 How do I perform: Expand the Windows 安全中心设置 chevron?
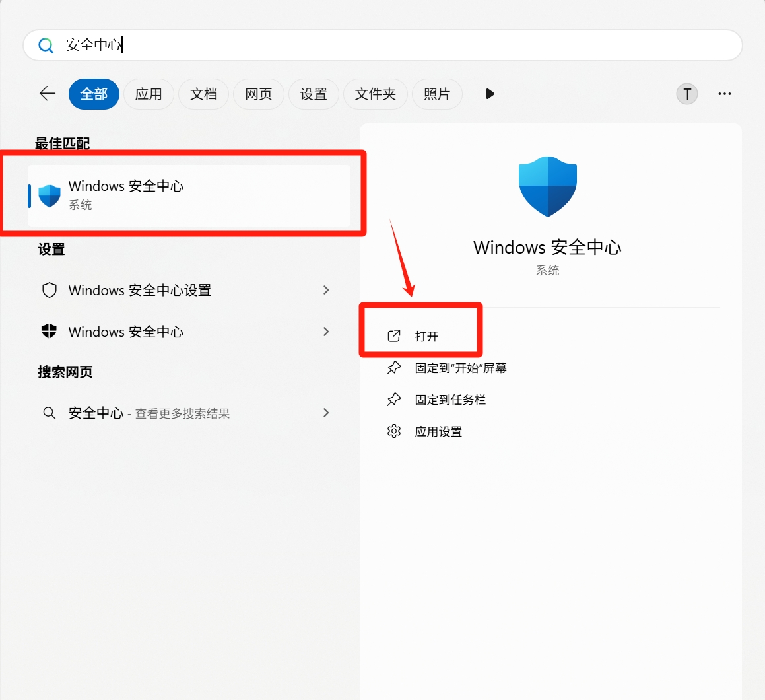coord(325,290)
